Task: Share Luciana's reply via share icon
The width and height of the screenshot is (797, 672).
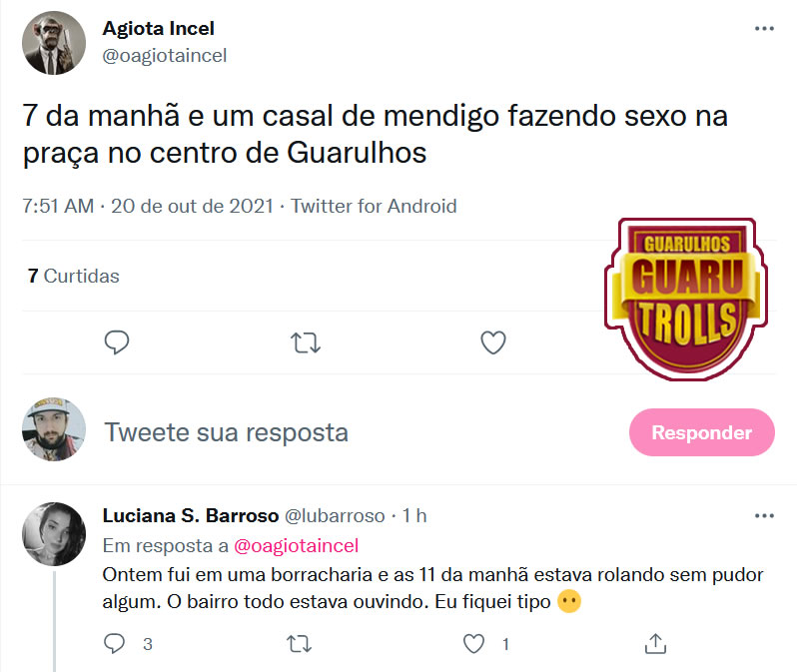Action: point(655,643)
